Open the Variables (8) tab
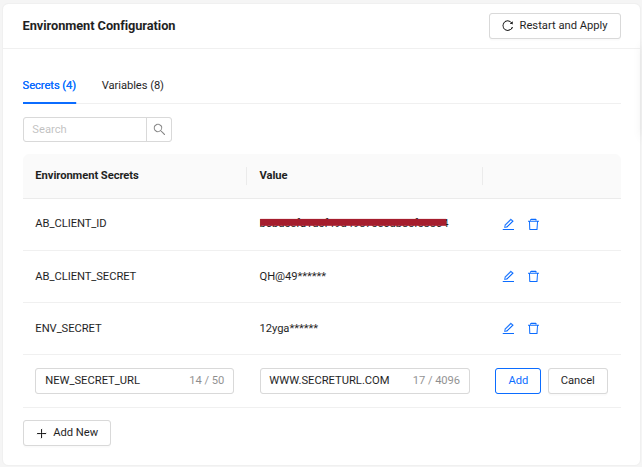The width and height of the screenshot is (642, 467). (x=132, y=86)
